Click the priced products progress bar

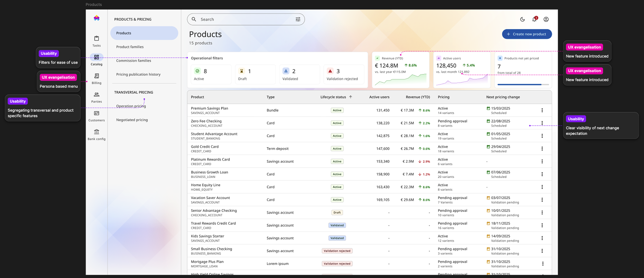tap(523, 85)
